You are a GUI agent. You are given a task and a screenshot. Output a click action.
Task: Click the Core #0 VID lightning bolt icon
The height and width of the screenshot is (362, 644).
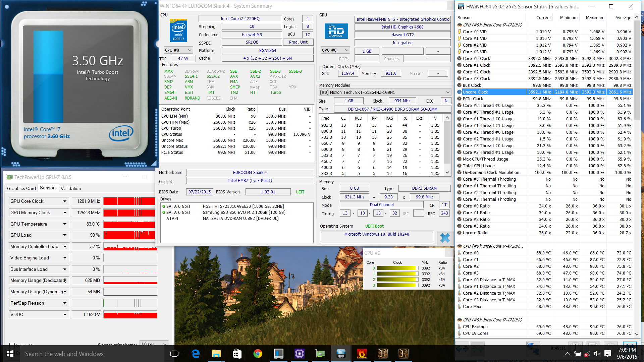click(460, 32)
